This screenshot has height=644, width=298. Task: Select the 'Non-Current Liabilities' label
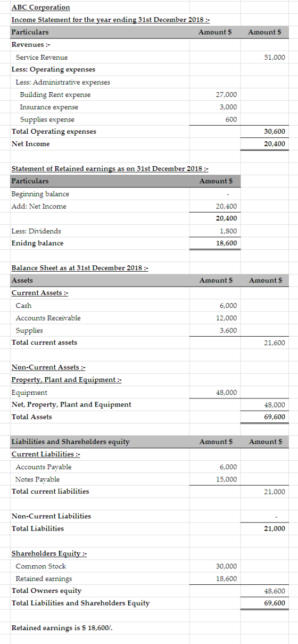pos(51,516)
